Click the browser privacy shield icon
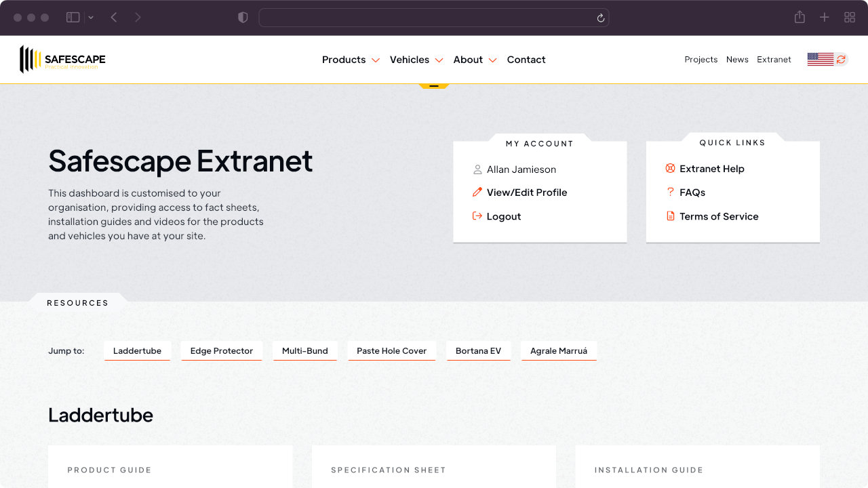The width and height of the screenshot is (868, 488). (x=243, y=18)
